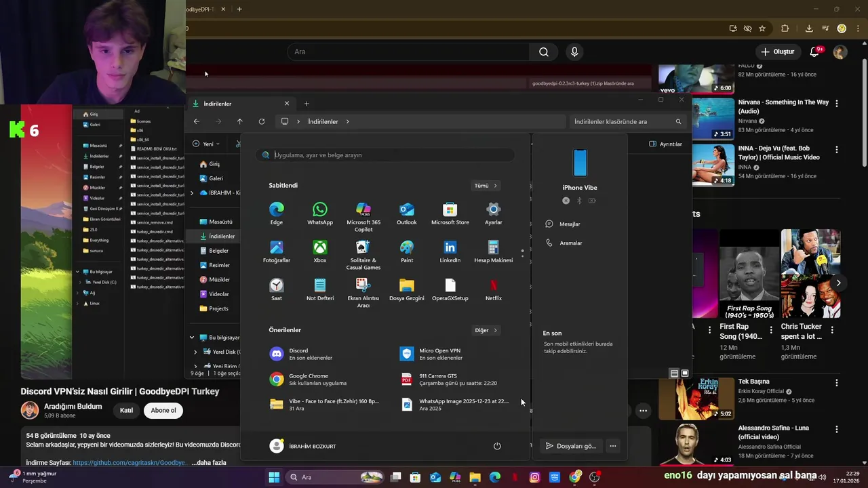This screenshot has height=488, width=868.
Task: Open Saat clock app
Action: 277,289
